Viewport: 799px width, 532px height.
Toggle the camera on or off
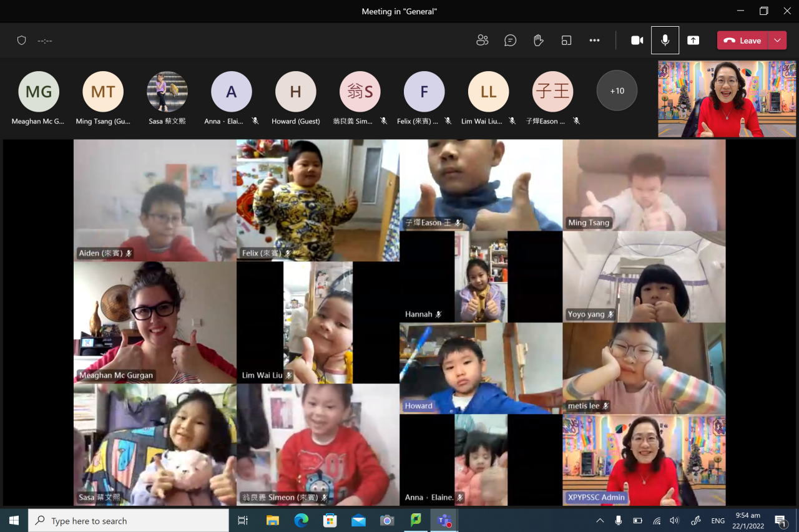(x=637, y=41)
